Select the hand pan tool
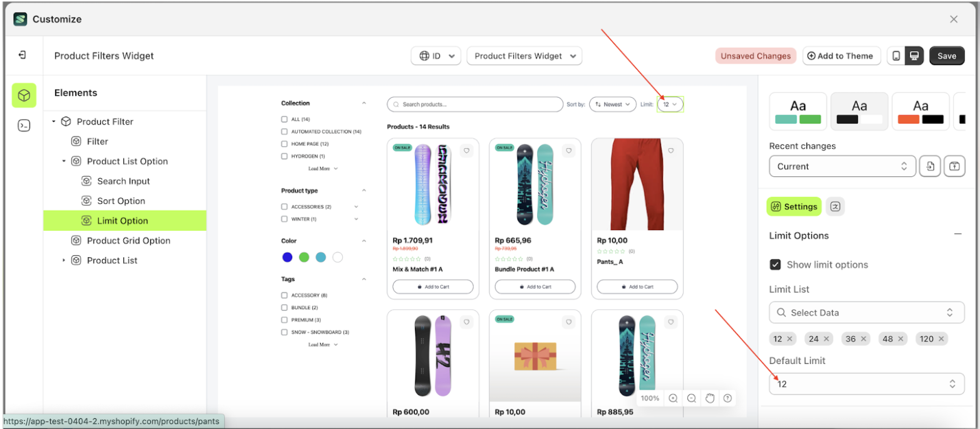Screen dimensions: 980x429 [x=709, y=398]
